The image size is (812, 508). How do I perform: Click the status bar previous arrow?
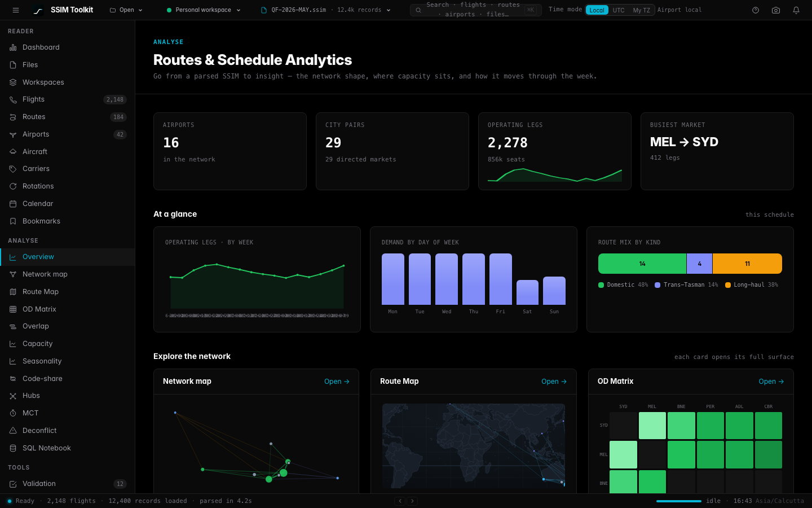point(400,501)
